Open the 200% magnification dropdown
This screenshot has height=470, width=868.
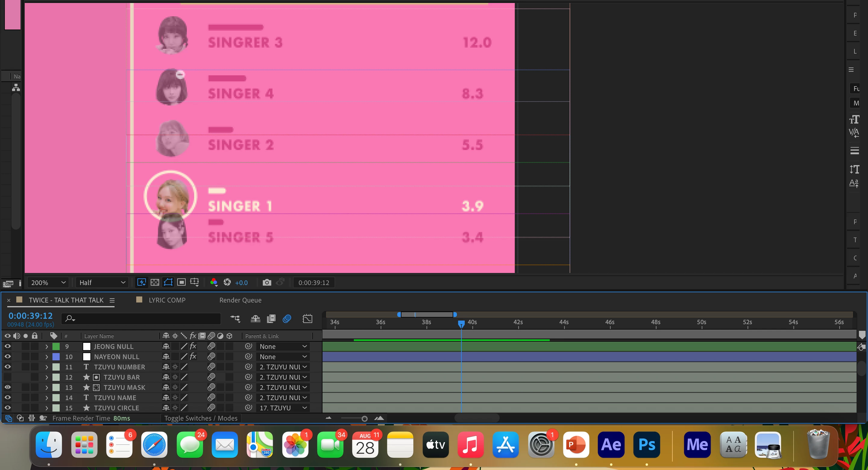pyautogui.click(x=48, y=282)
